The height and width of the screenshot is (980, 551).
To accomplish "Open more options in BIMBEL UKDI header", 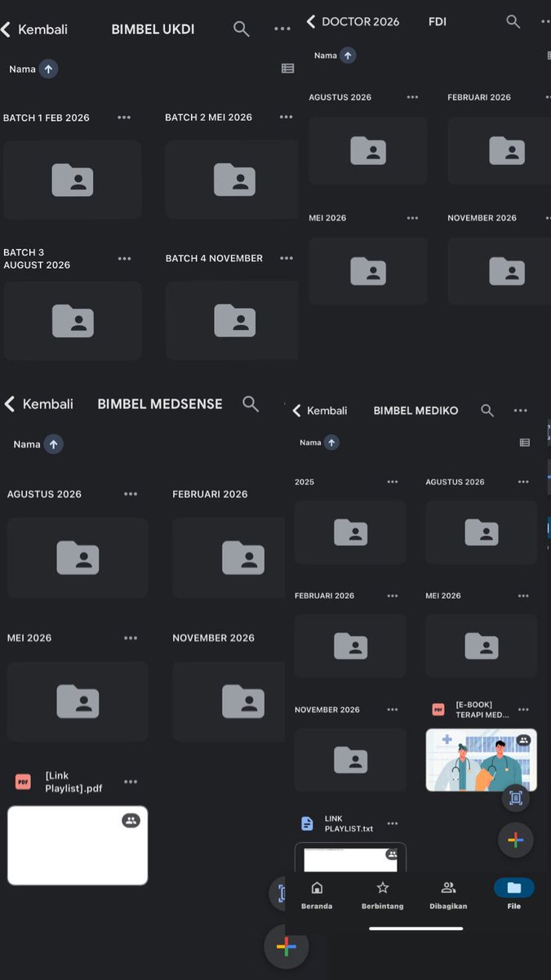I will (x=282, y=29).
